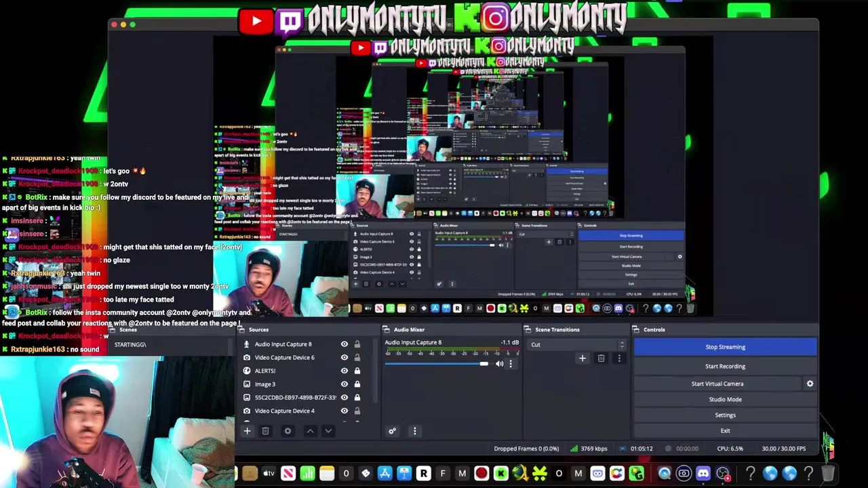Mute Audio Input Capture 8 speaker icon

click(499, 364)
